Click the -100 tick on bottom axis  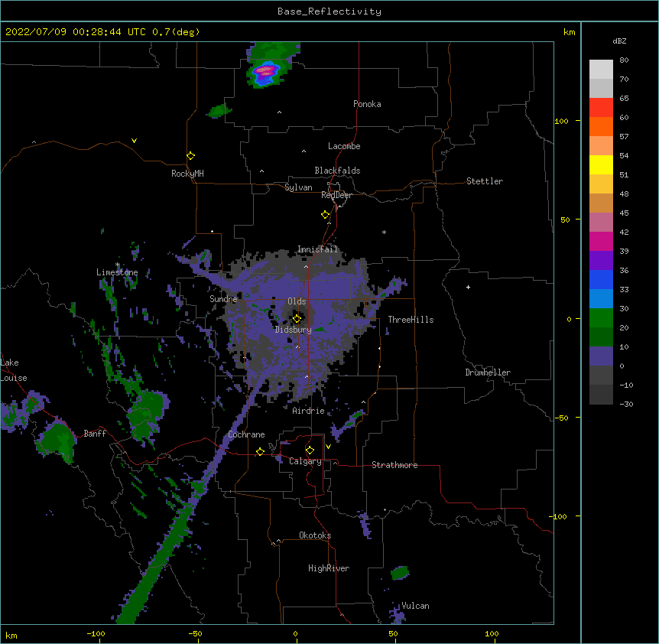tap(96, 633)
